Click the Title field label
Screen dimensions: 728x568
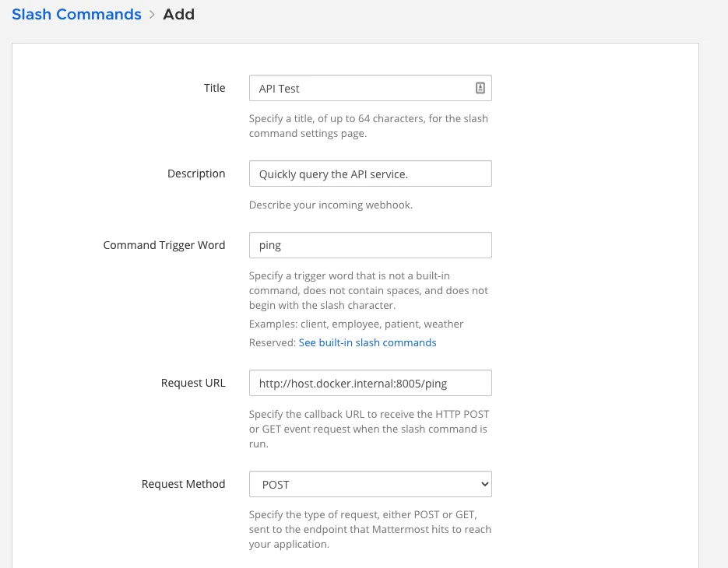coord(214,88)
